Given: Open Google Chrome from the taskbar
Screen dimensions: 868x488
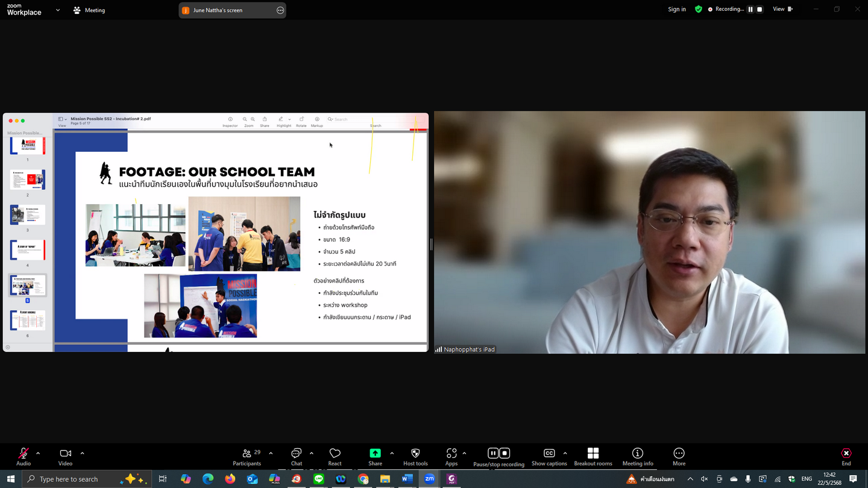Looking at the screenshot, I should pos(363,479).
